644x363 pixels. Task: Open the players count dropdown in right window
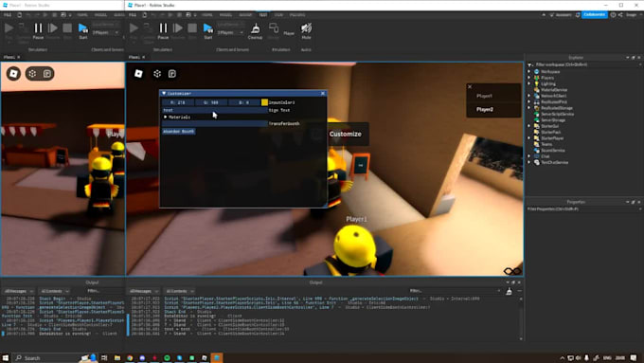pos(230,32)
